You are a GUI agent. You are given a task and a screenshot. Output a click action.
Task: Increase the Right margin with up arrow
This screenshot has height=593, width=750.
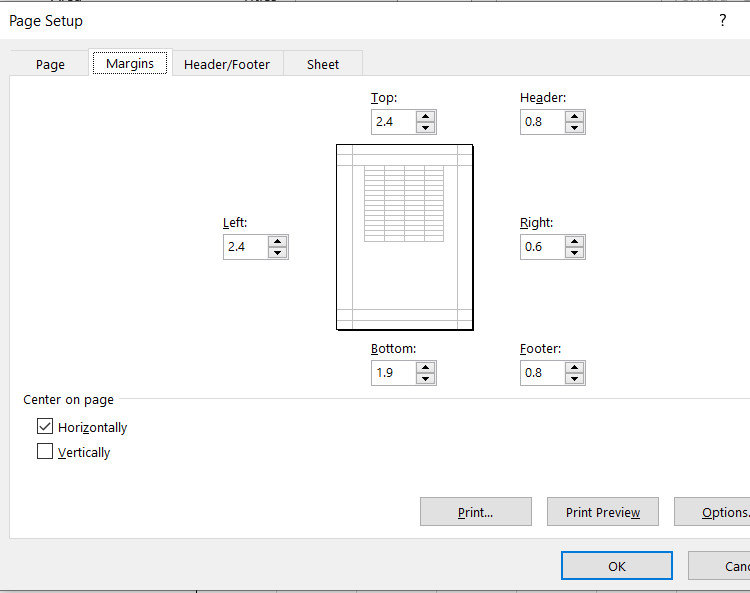coord(574,241)
